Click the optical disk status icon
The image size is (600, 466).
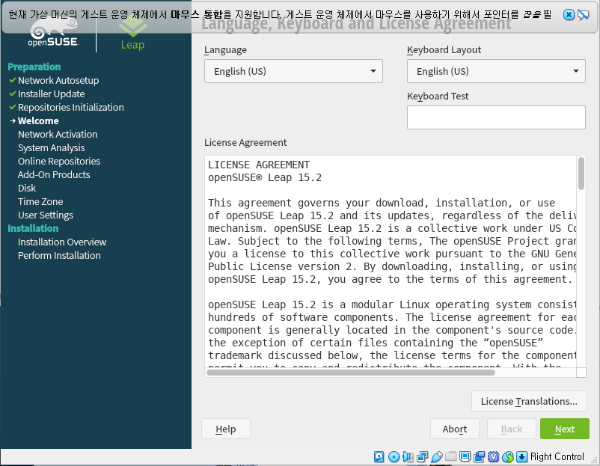(x=393, y=456)
